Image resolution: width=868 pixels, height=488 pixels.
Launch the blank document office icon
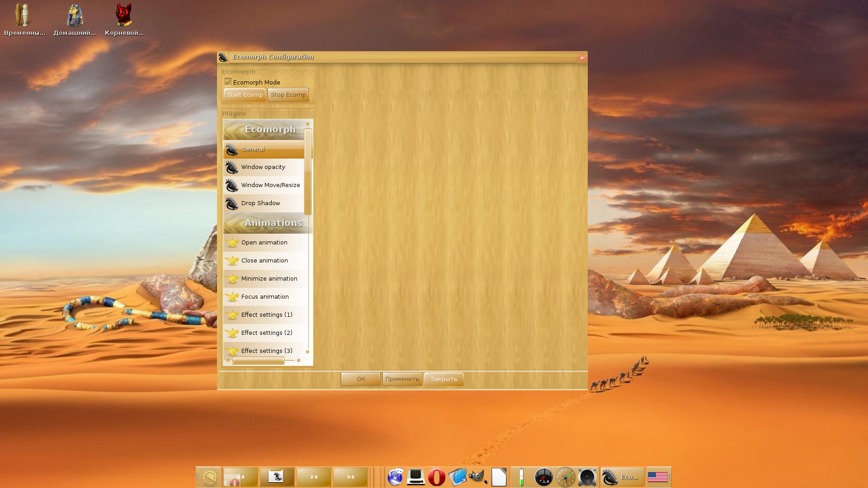[x=499, y=477]
